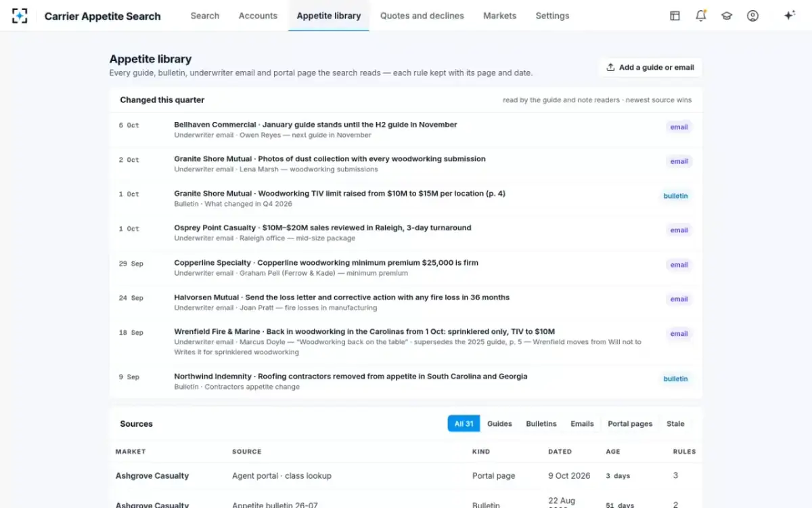Filter sources by Guides

click(499, 423)
